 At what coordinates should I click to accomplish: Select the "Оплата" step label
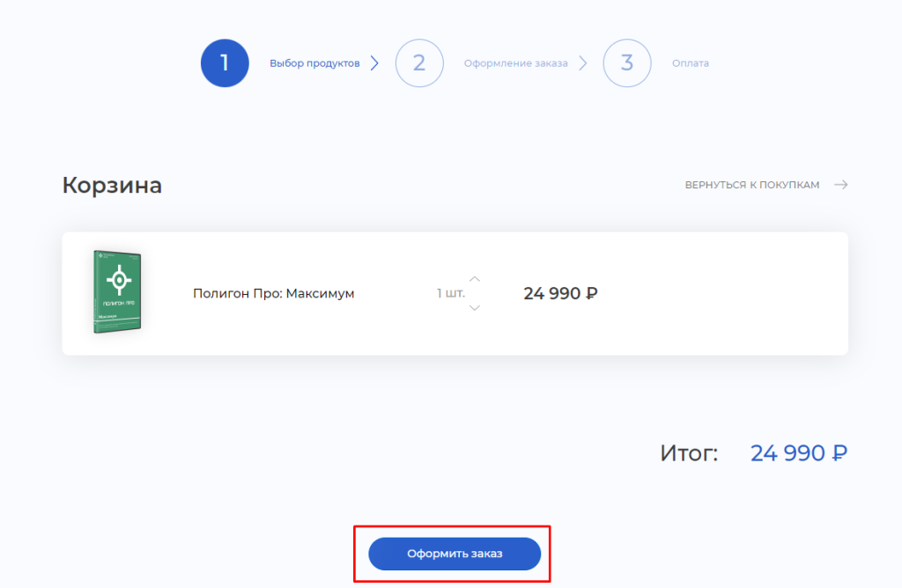click(x=690, y=63)
